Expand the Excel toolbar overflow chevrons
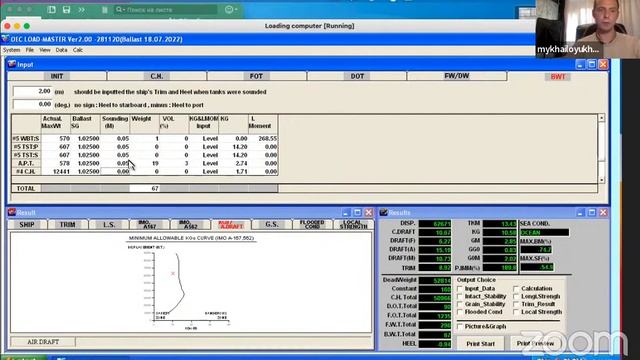 [x=82, y=9]
